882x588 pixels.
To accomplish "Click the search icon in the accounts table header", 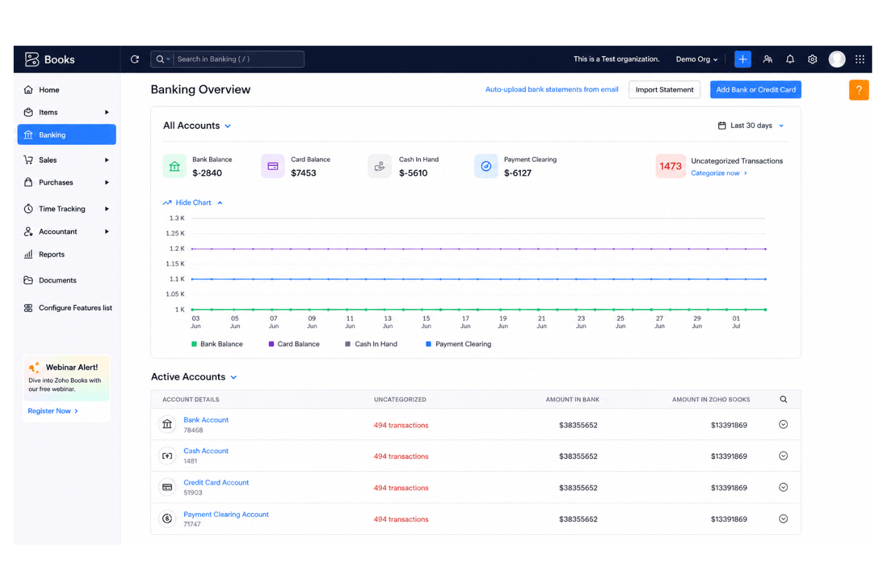I will coord(783,399).
